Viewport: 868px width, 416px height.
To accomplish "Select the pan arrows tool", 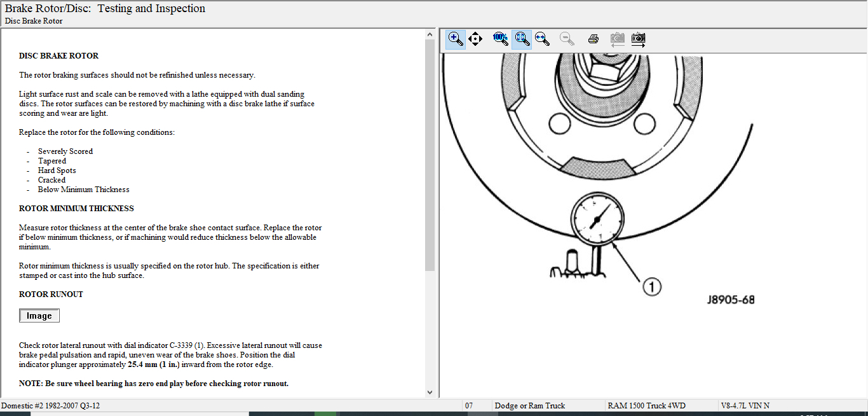I will [x=475, y=39].
